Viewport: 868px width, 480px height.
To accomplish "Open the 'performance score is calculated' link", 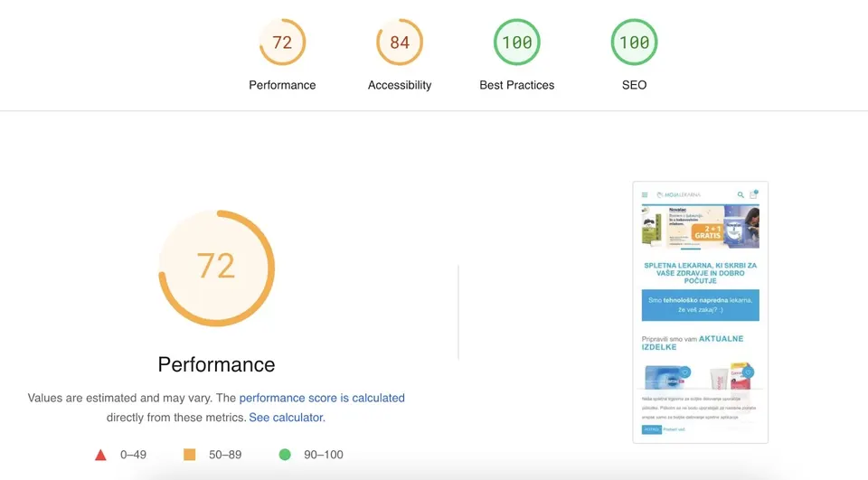I will pos(322,398).
